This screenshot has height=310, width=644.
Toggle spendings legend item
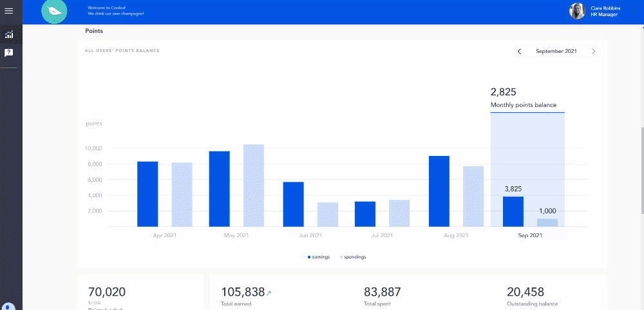click(353, 257)
